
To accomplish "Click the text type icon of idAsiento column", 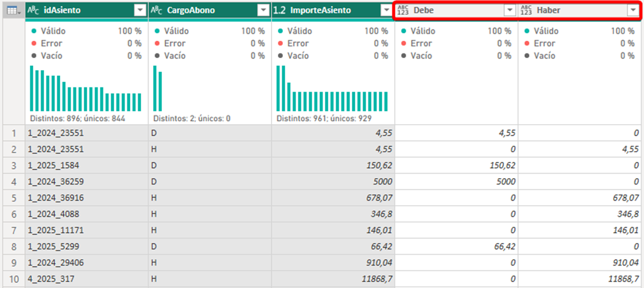I will click(34, 10).
